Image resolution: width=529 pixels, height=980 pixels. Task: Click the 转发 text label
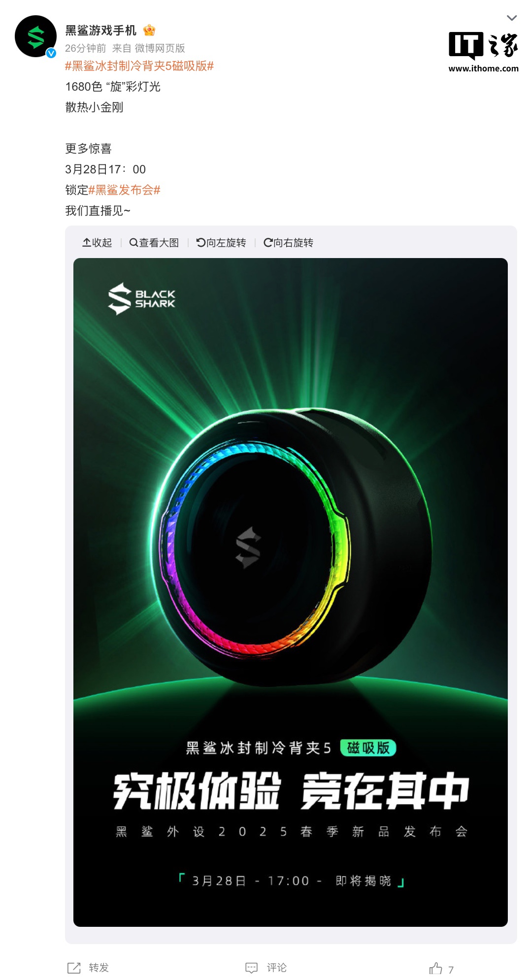(99, 968)
